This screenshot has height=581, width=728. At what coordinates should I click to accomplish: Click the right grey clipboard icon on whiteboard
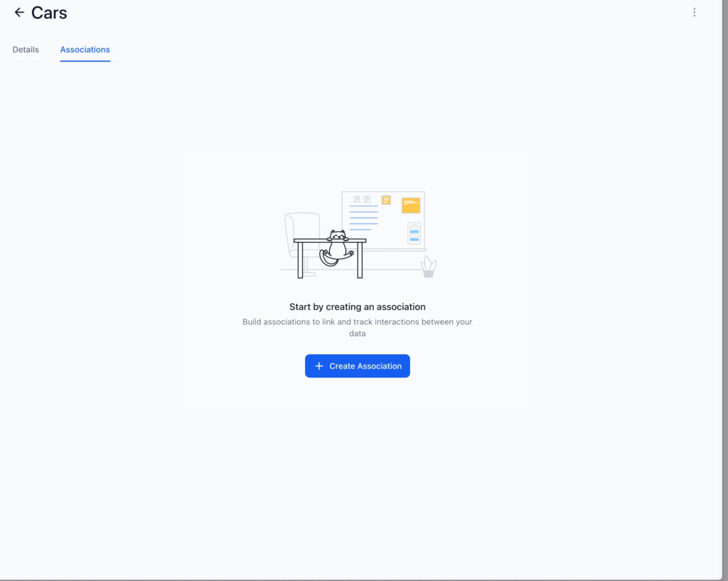click(367, 200)
